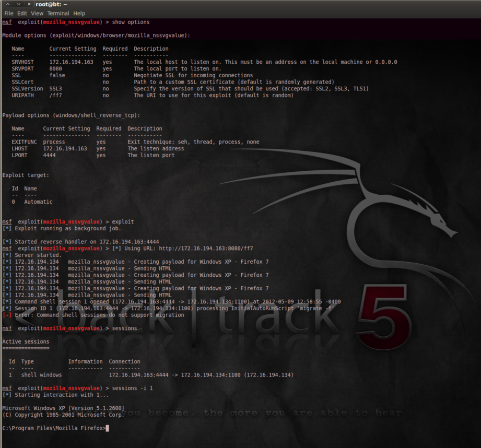
Task: Click the C:\Program Files\Mozilla Firefox prompt
Action: 54,428
